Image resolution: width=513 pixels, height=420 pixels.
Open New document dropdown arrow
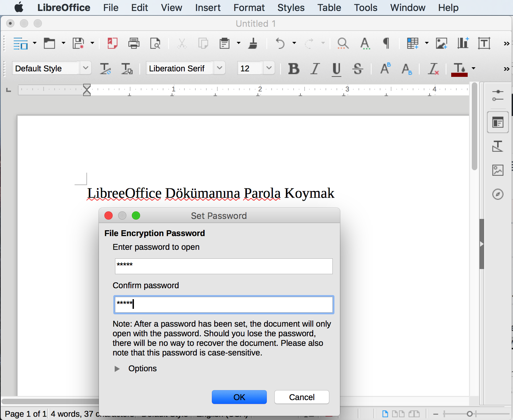click(x=35, y=43)
